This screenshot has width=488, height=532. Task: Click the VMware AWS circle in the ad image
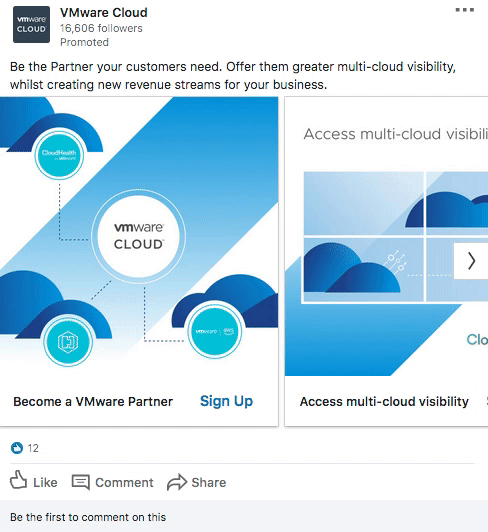pyautogui.click(x=215, y=332)
